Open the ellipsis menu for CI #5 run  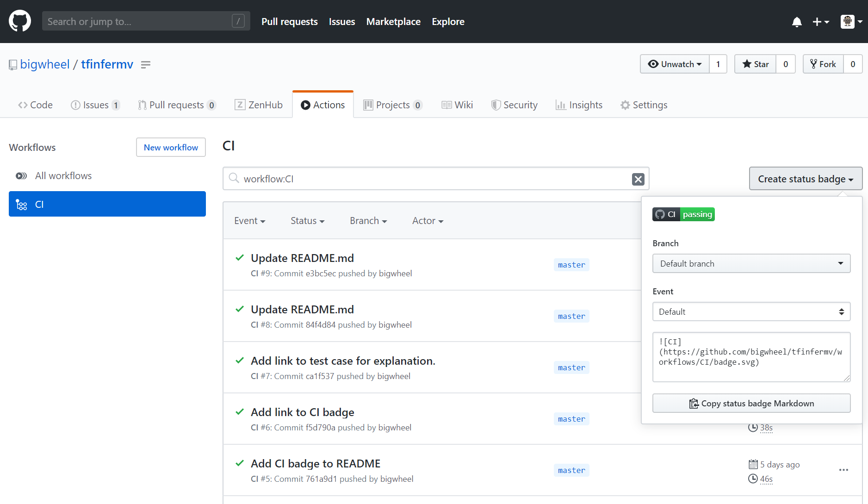pyautogui.click(x=843, y=470)
